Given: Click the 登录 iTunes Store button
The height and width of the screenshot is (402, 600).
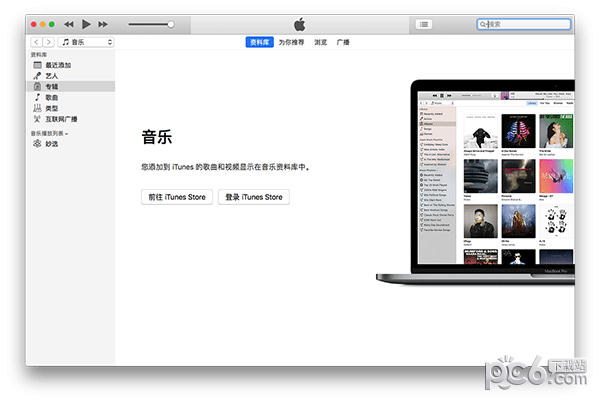Looking at the screenshot, I should 254,197.
